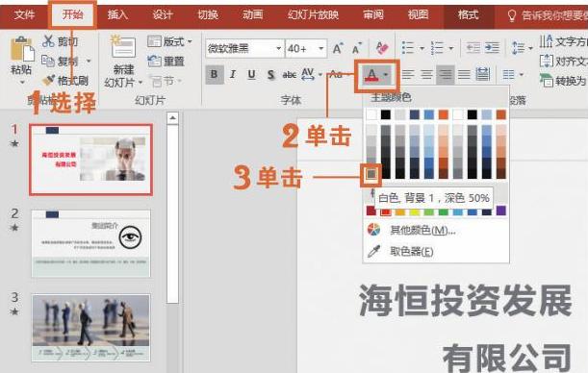Click the justify alignment icon
The width and height of the screenshot is (588, 373).
pyautogui.click(x=464, y=75)
